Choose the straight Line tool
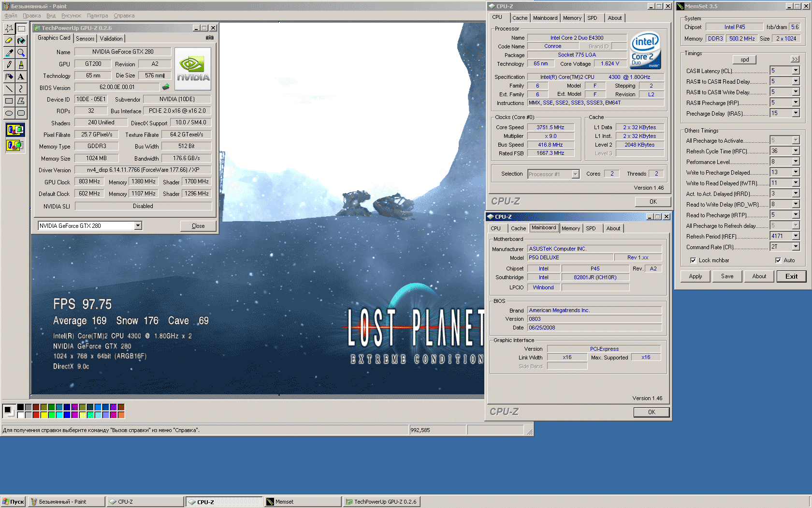The width and height of the screenshot is (812, 508). pos(9,89)
